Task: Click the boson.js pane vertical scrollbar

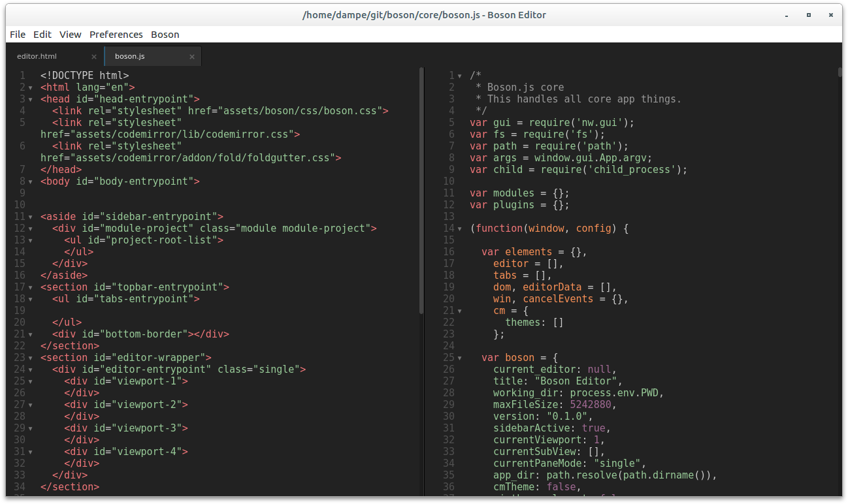Action: tap(840, 72)
